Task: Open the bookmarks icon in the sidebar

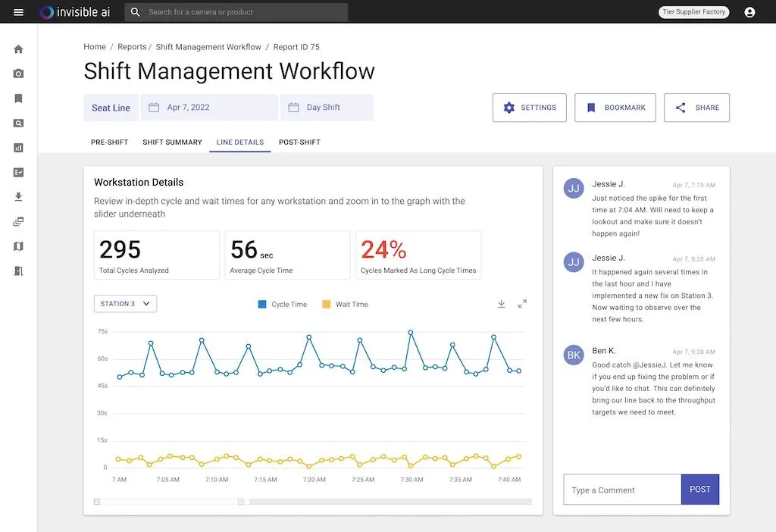Action: tap(19, 99)
